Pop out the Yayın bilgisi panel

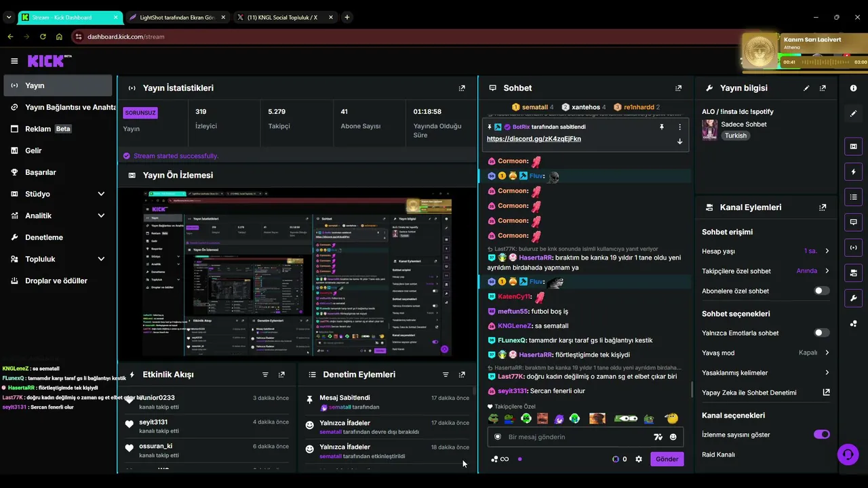pos(823,88)
